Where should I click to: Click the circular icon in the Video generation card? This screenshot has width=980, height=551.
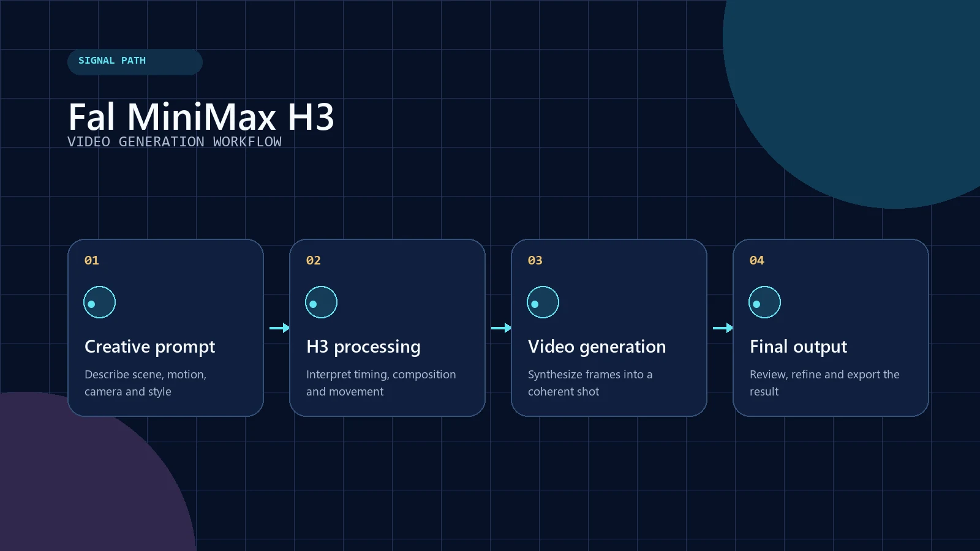click(543, 302)
